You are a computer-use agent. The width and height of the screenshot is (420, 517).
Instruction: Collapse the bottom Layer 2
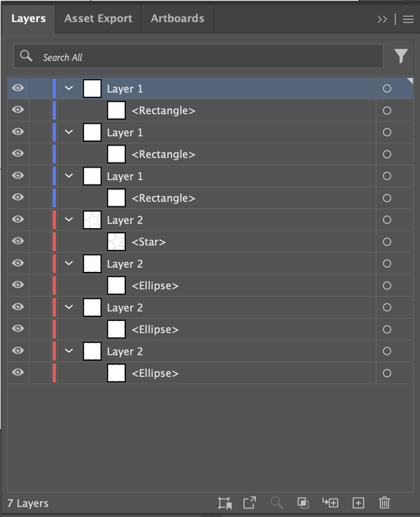coord(69,351)
